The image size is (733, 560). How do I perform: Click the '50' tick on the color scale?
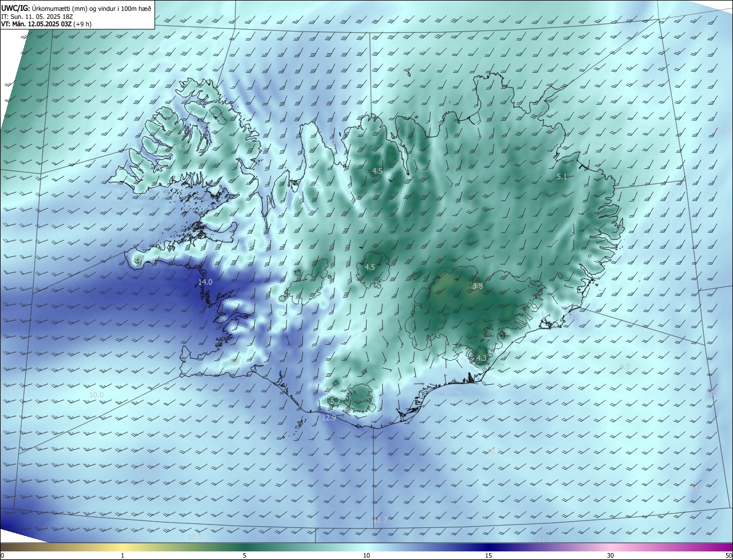click(x=728, y=556)
